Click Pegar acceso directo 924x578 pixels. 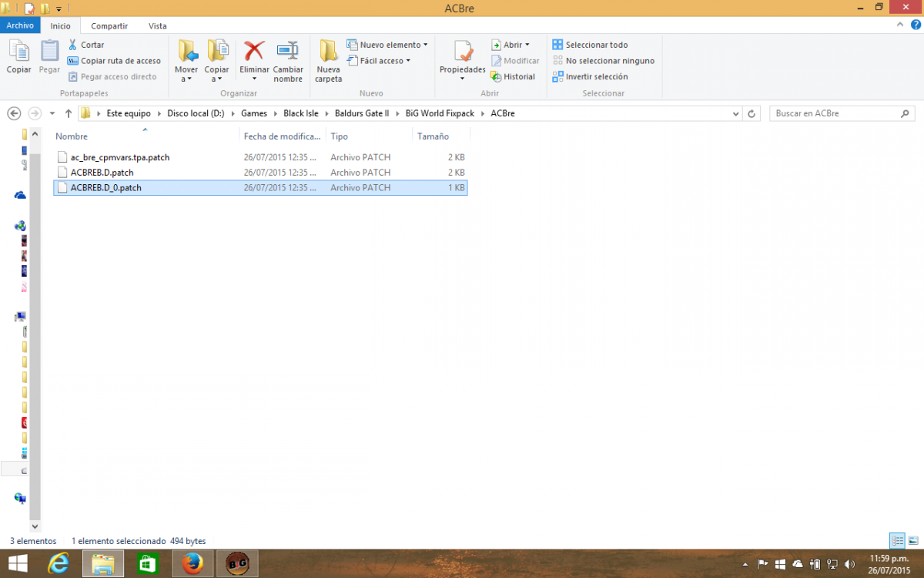[x=112, y=76]
